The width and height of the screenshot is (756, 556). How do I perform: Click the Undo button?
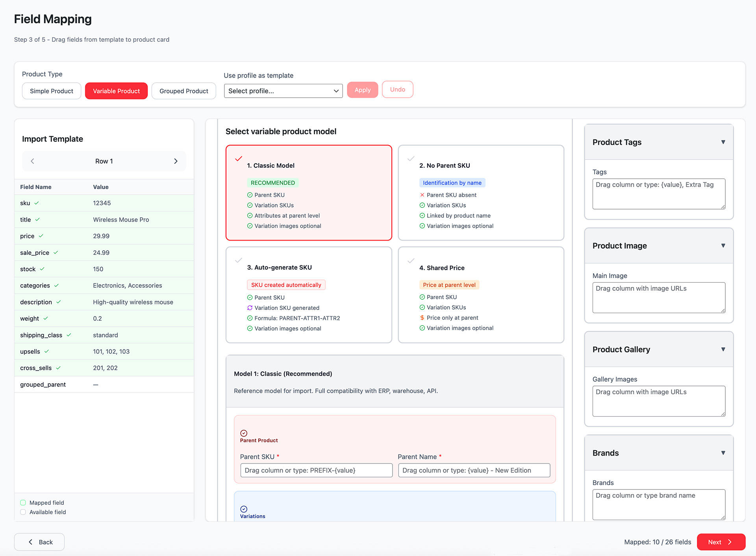coord(397,89)
